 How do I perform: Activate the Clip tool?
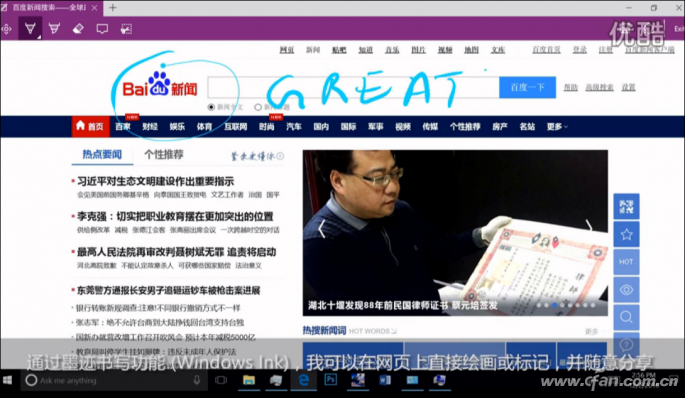click(126, 29)
